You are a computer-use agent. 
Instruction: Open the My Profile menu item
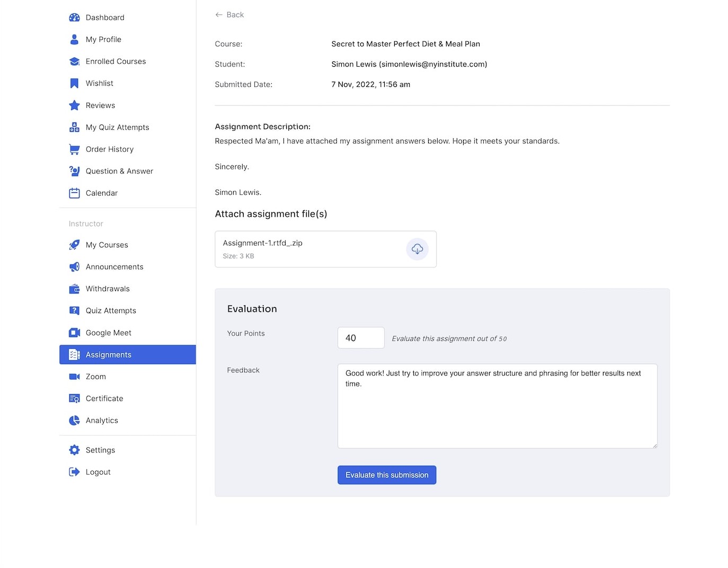tap(103, 40)
